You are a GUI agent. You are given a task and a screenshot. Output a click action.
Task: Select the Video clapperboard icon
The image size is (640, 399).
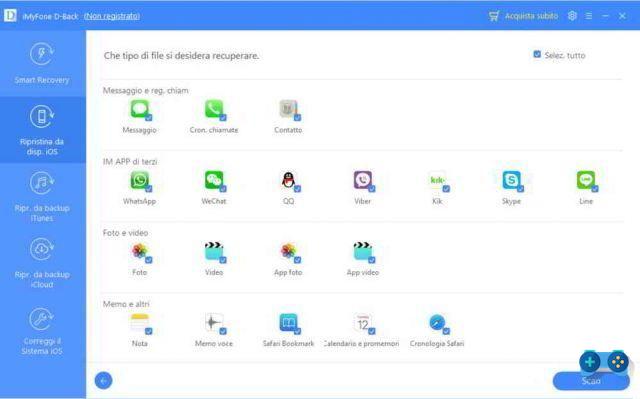coord(214,251)
